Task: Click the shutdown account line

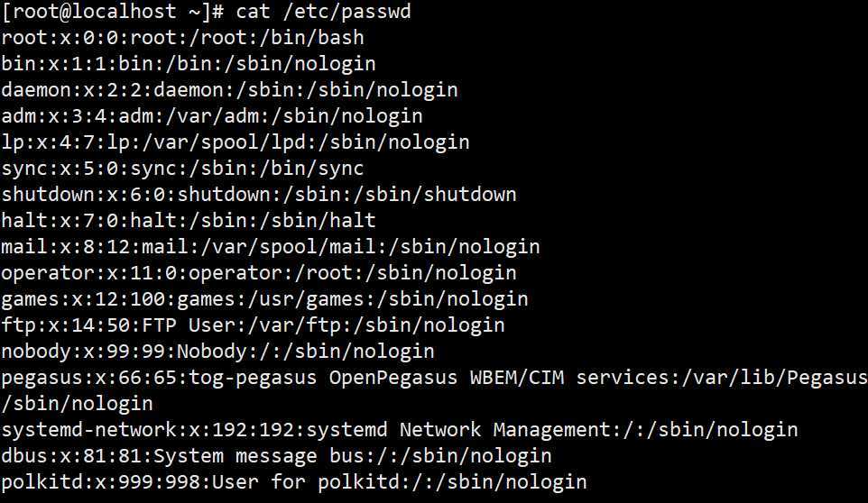Action: pos(259,195)
